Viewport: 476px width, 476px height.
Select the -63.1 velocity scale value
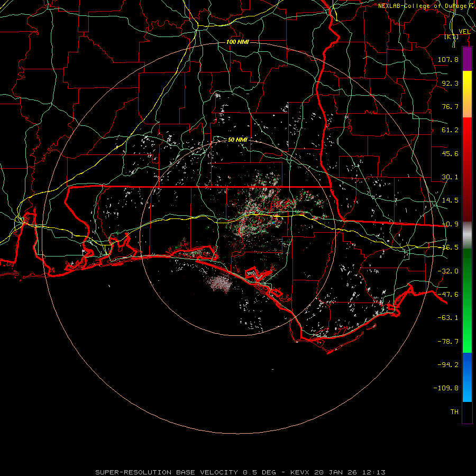pyautogui.click(x=448, y=318)
